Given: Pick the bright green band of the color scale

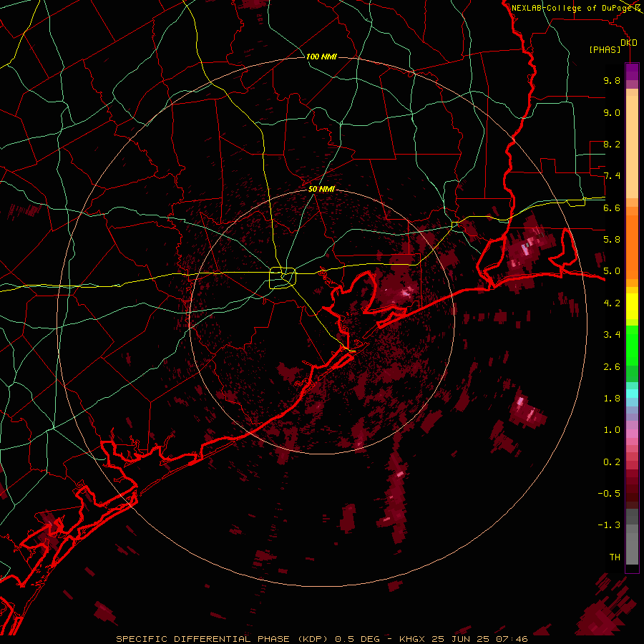Looking at the screenshot, I should tap(632, 345).
